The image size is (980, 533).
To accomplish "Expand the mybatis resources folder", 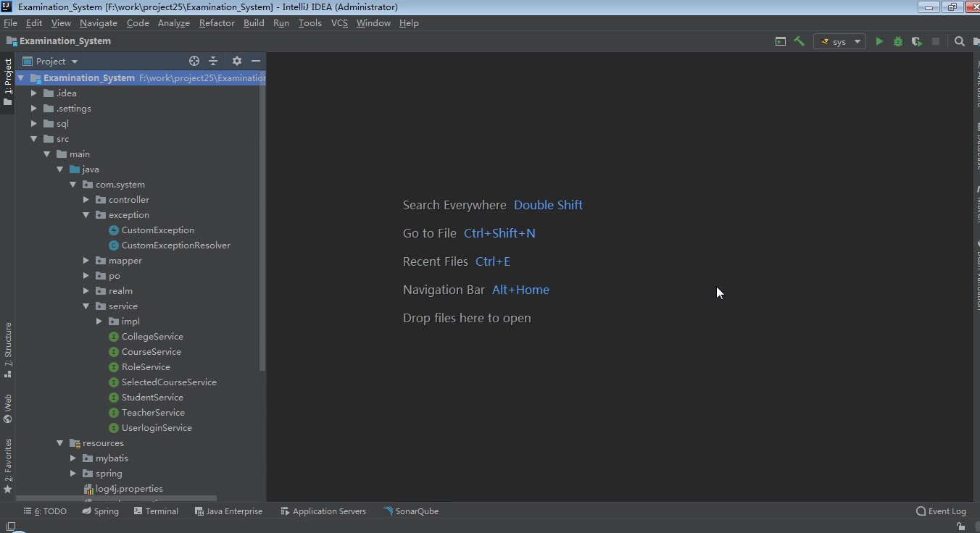I will click(73, 458).
